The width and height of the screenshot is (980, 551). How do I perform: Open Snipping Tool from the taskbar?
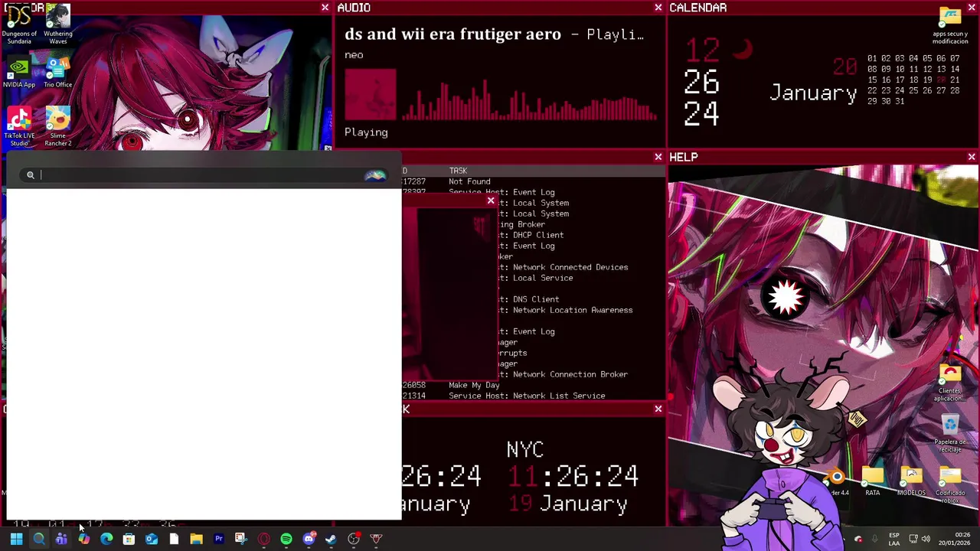pyautogui.click(x=241, y=540)
